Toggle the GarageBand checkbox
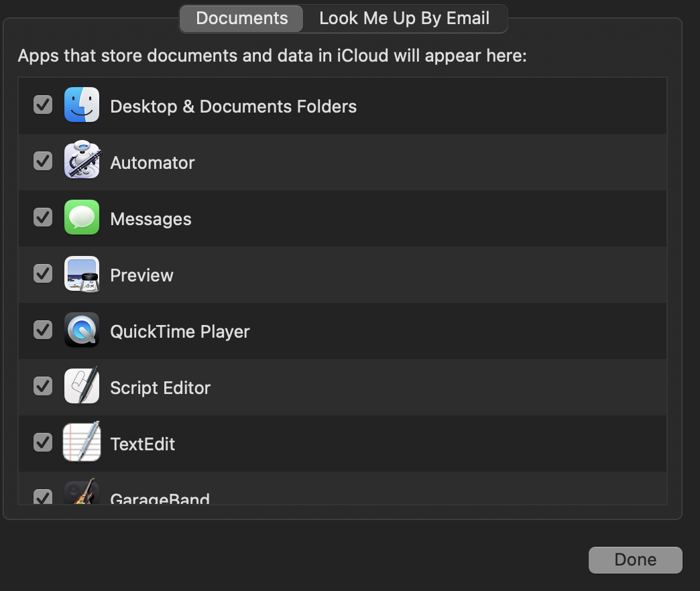700x591 pixels. pos(43,497)
